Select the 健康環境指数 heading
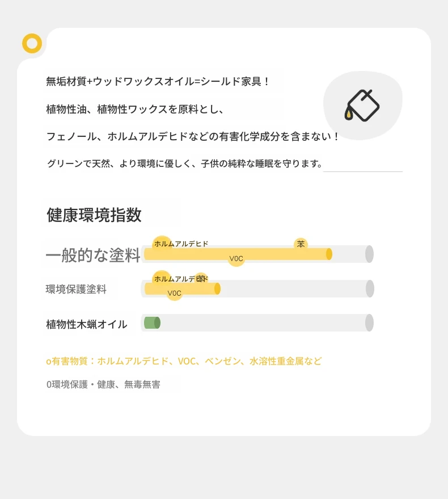 [94, 215]
